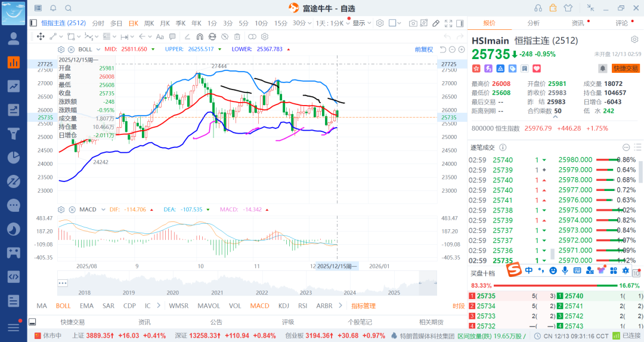
Task: Toggle the red heart watchlist favorite
Action: tap(537, 68)
